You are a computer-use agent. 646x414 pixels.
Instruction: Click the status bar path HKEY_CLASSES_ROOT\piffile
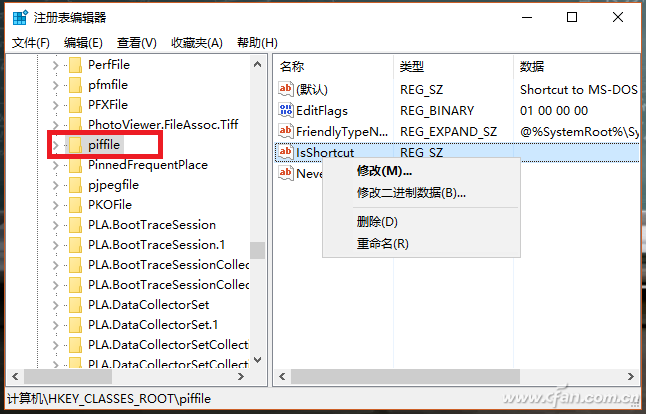click(109, 398)
